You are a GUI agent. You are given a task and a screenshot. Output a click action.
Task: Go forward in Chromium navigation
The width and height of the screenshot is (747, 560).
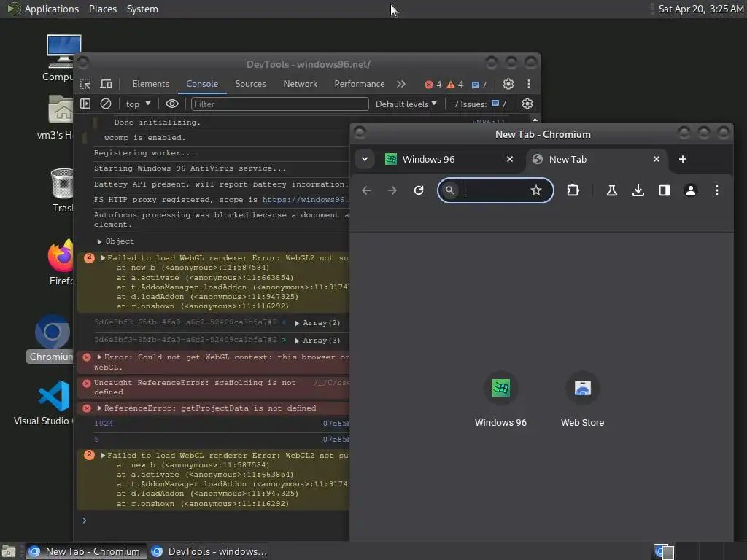[392, 190]
